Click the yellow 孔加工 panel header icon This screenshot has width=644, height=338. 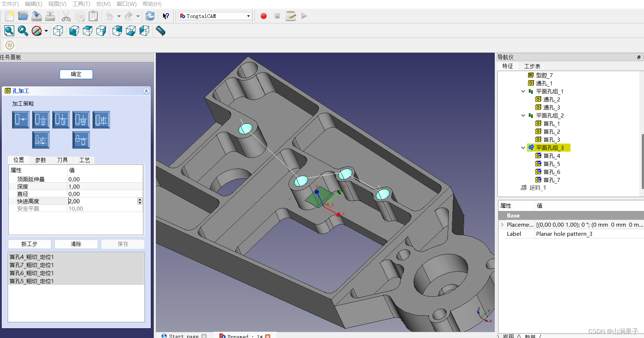click(7, 91)
